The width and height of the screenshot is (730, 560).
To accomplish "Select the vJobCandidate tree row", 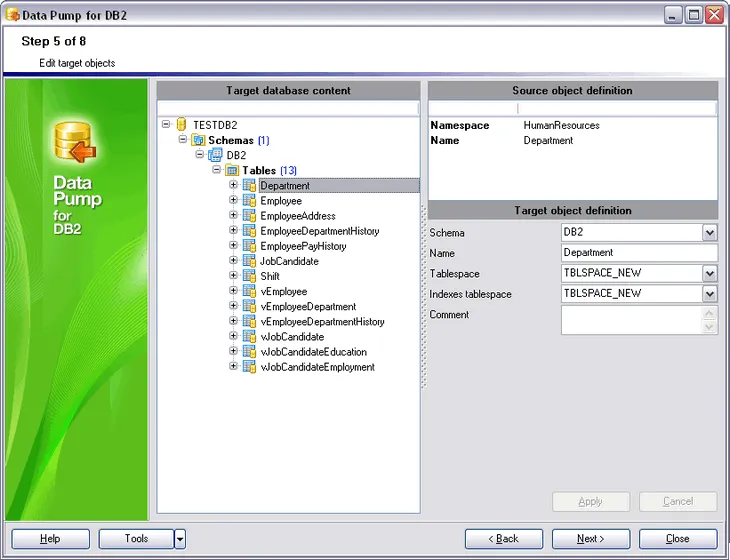I will [x=292, y=337].
